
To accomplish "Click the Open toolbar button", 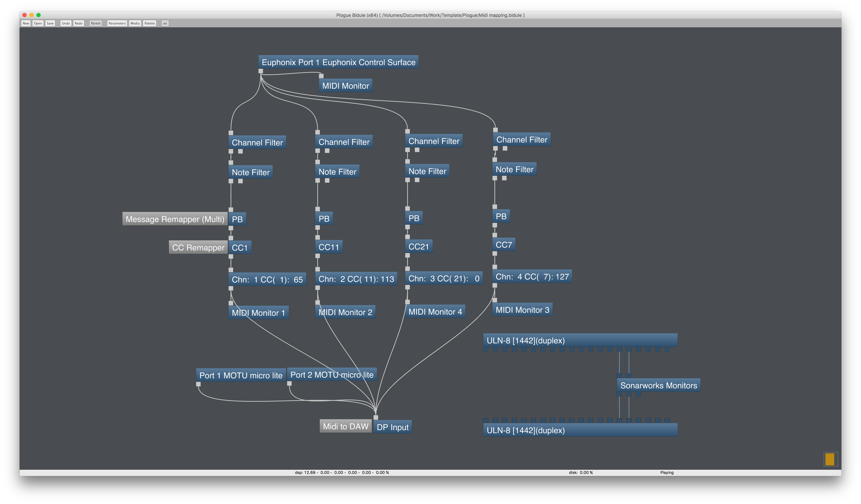I will click(38, 23).
